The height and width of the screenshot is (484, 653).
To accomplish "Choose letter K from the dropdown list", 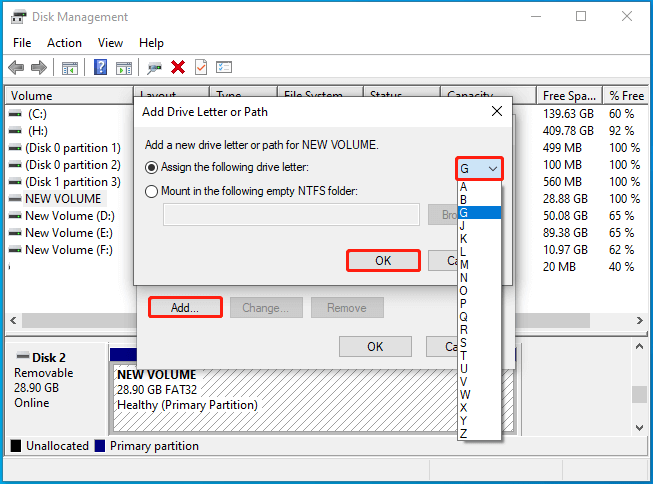I will pos(479,239).
